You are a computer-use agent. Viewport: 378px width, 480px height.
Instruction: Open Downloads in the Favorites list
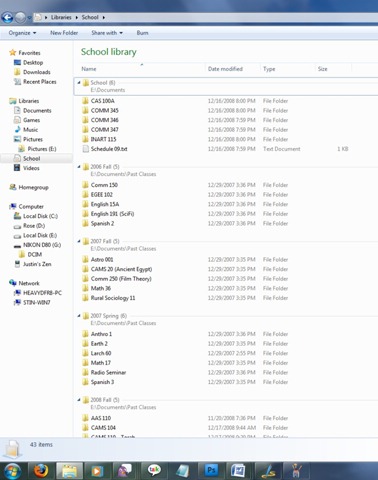[x=37, y=72]
